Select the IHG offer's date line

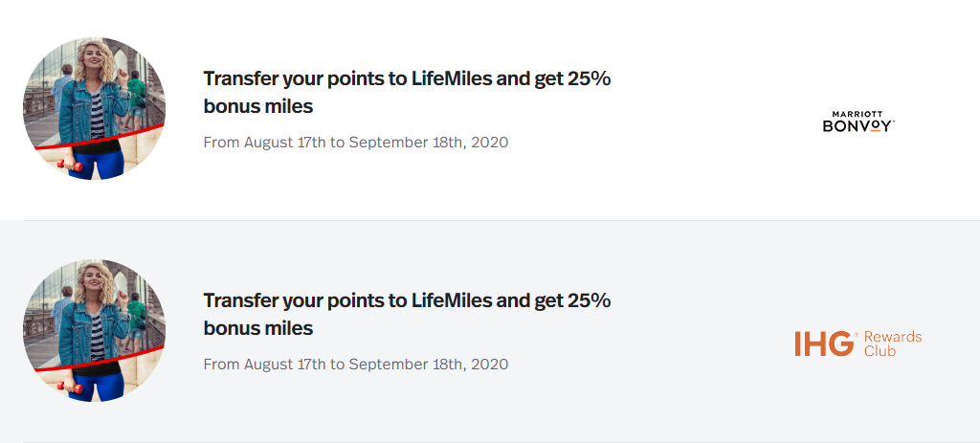pos(356,365)
